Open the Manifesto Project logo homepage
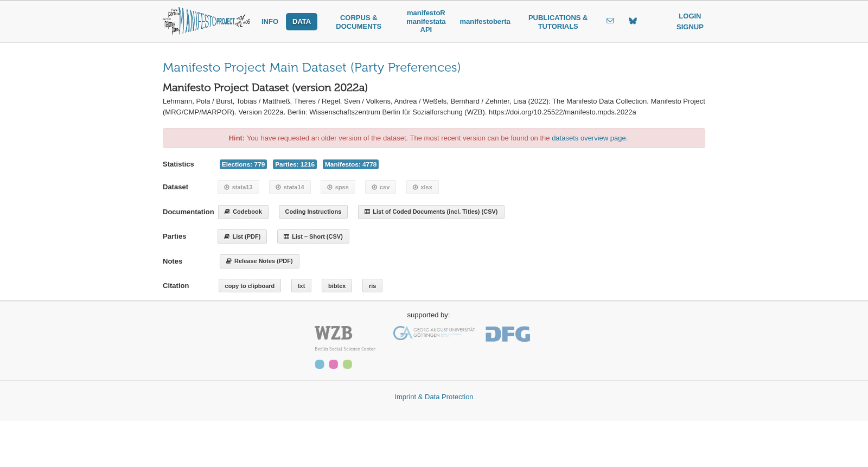 click(206, 21)
